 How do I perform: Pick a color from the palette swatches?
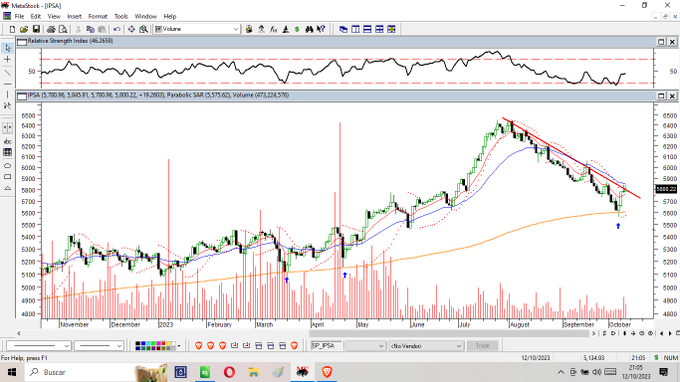[x=156, y=346]
